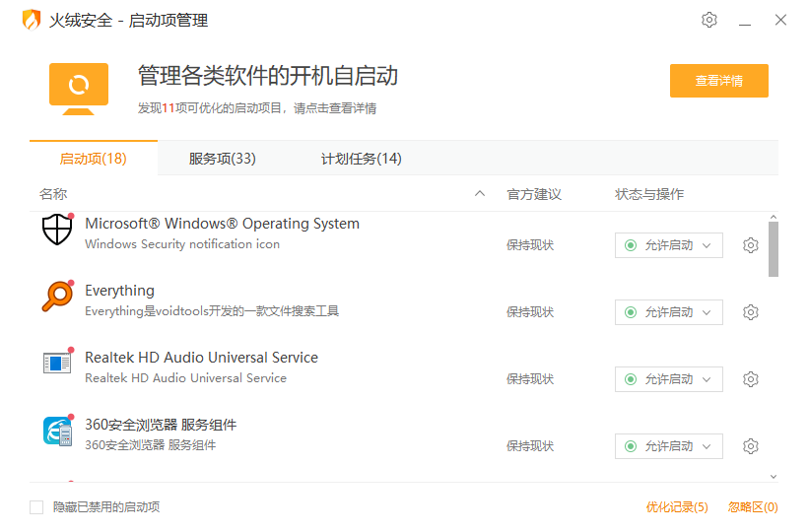This screenshot has height=532, width=808.
Task: Open the 忽略区(0) link
Action: point(753,507)
